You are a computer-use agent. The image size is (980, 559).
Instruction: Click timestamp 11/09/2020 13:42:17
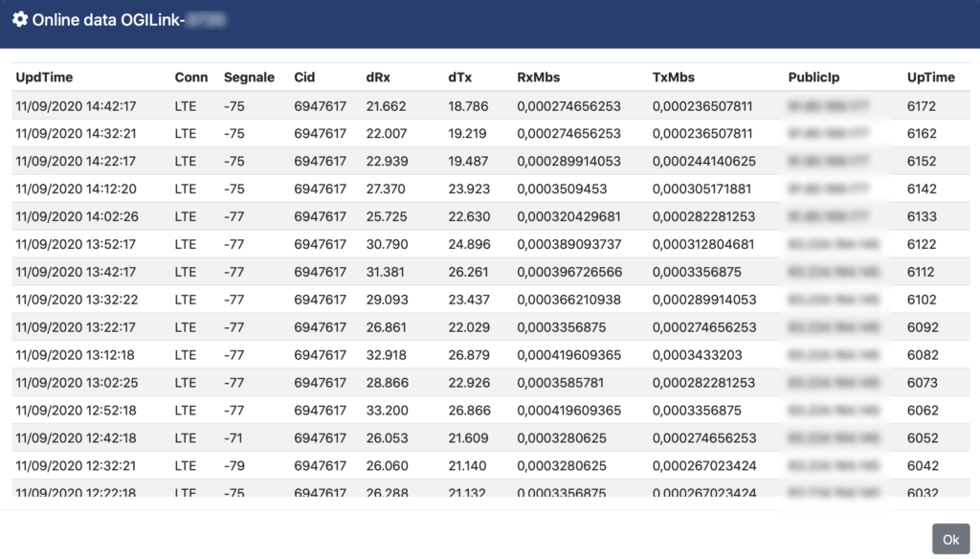[76, 272]
